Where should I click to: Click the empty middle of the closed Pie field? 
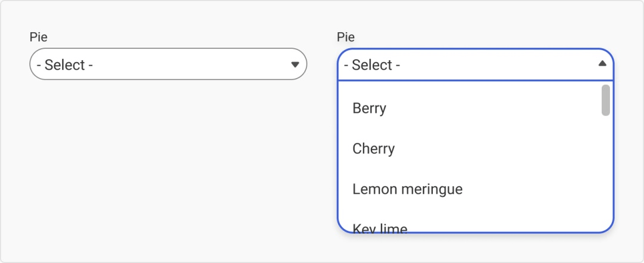pos(191,64)
